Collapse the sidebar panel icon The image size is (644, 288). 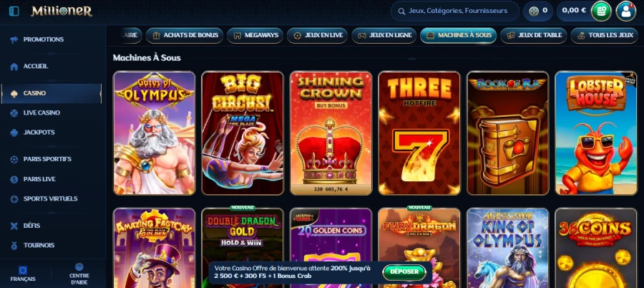coord(14,11)
